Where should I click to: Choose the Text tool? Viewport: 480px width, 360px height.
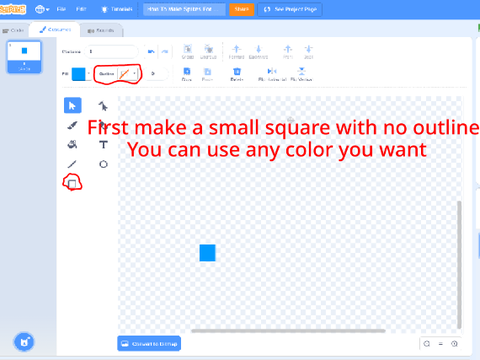click(x=103, y=145)
